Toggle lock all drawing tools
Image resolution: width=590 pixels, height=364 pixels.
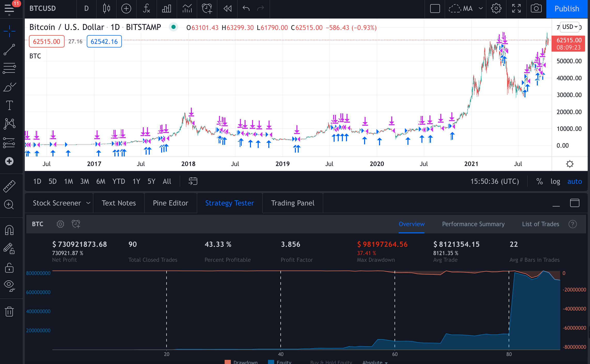[x=9, y=268]
